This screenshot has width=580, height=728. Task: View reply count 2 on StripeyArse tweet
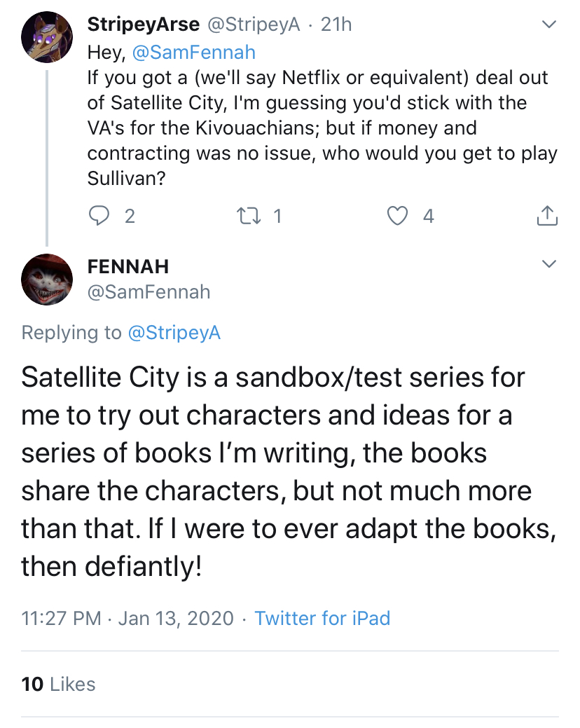(130, 216)
